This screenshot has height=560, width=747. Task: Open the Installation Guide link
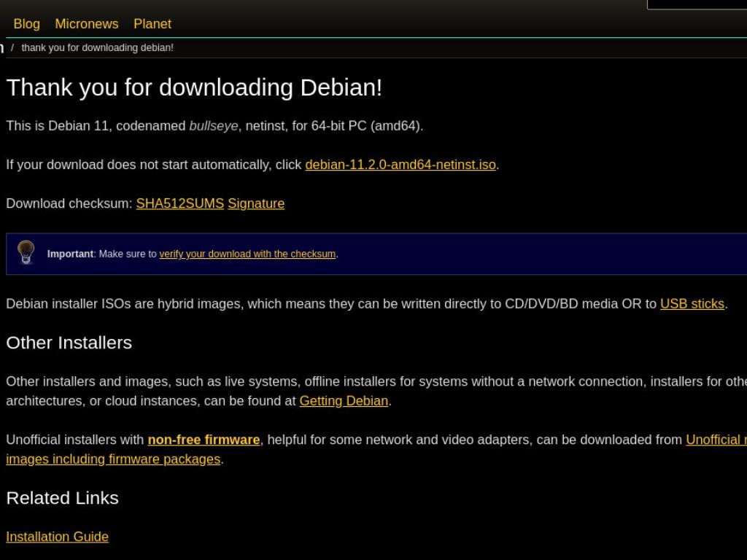click(57, 537)
